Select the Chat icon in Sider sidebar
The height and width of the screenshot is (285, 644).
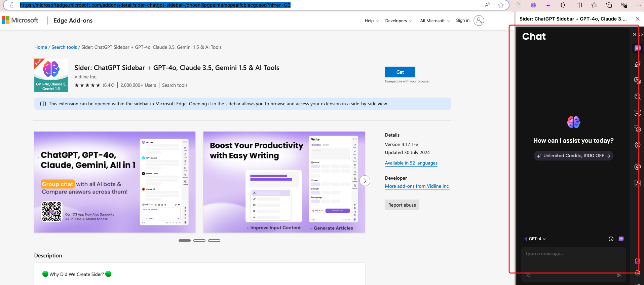637,48
